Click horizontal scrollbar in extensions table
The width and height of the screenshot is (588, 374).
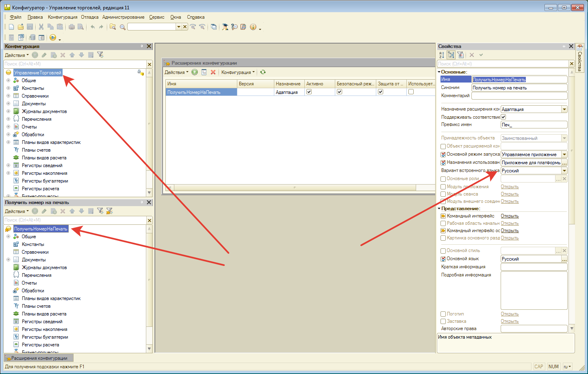click(x=295, y=188)
